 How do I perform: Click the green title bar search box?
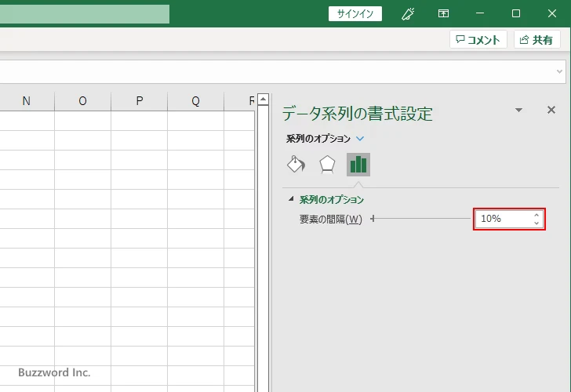point(85,14)
